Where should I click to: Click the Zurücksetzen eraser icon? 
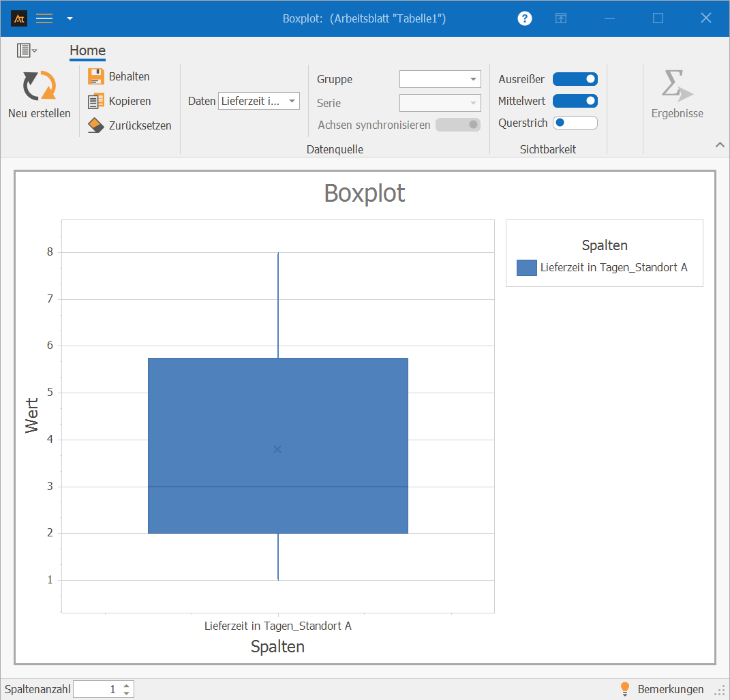coord(96,125)
